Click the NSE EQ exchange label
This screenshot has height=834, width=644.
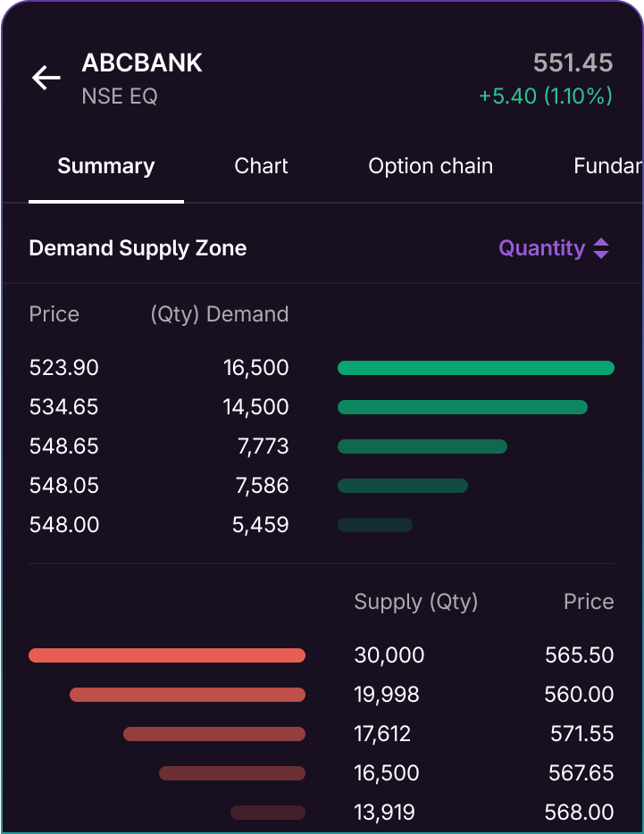119,96
